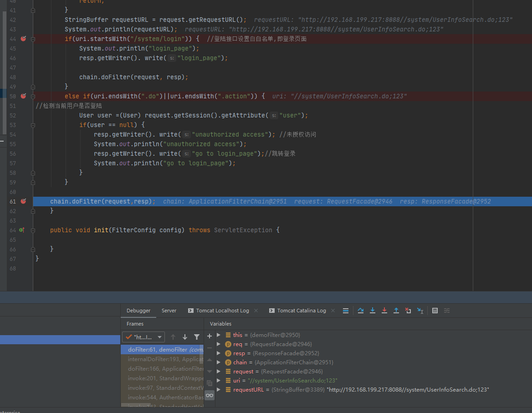Add new watch with plus icon

click(210, 336)
